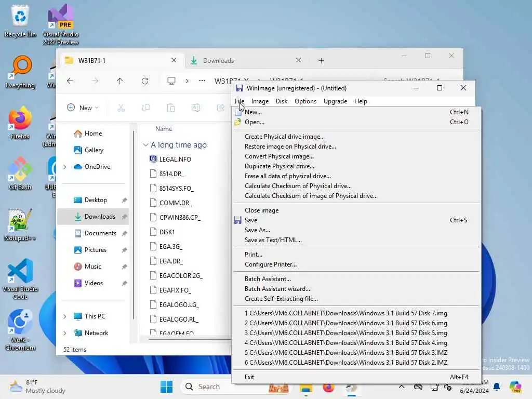The image size is (532, 399).
Task: Open Notepad++ desktop shortcut
Action: pyautogui.click(x=20, y=224)
